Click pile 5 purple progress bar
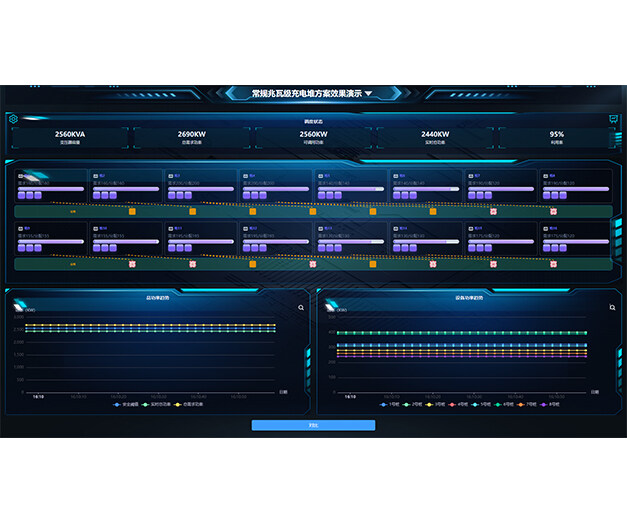This screenshot has height=522, width=627. tap(351, 189)
